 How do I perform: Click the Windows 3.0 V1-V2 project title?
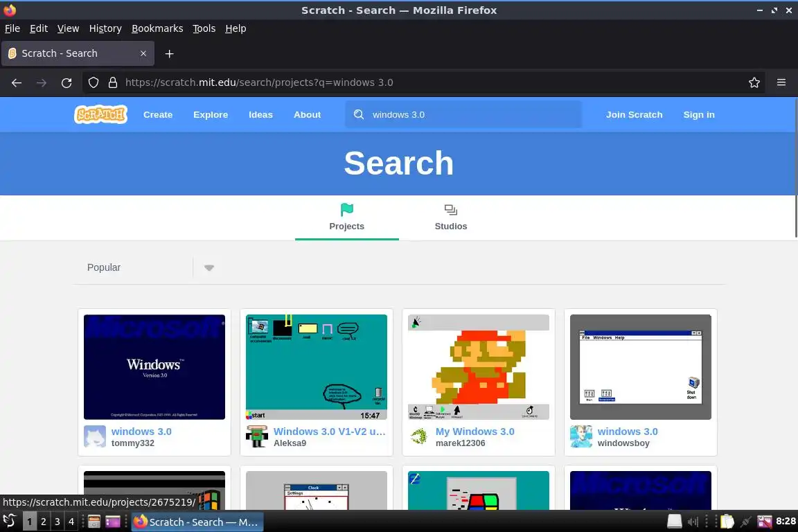[330, 431]
